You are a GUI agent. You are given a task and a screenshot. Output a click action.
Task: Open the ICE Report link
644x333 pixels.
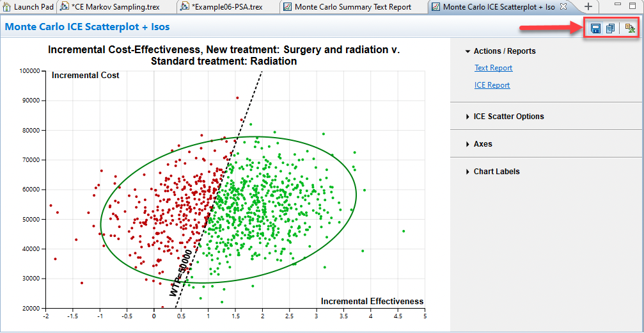click(x=492, y=85)
